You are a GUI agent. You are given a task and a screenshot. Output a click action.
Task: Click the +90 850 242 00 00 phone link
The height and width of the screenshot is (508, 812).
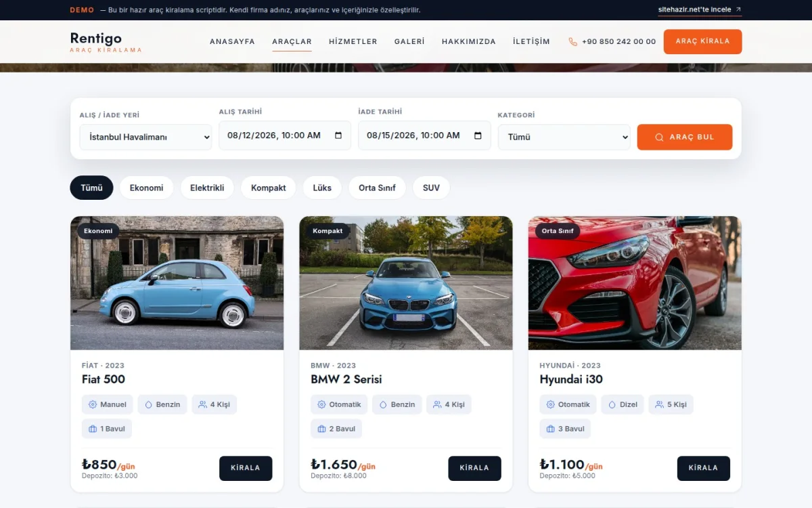point(612,41)
